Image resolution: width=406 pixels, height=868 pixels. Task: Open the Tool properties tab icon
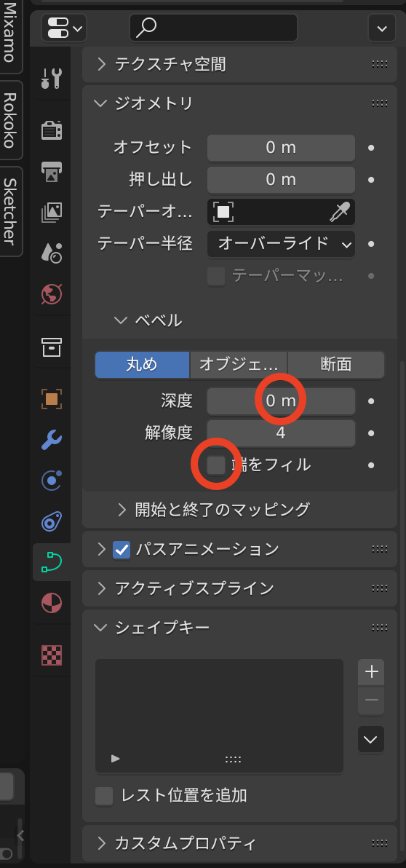point(52,79)
